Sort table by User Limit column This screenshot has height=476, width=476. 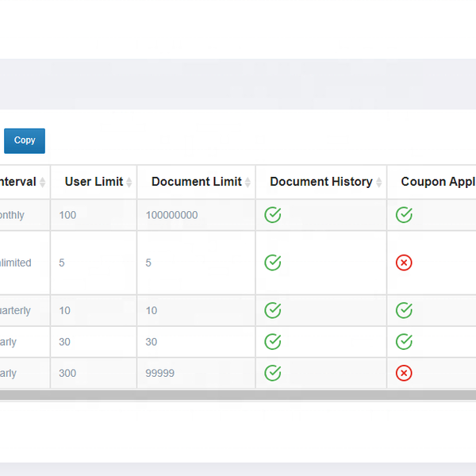pyautogui.click(x=94, y=182)
